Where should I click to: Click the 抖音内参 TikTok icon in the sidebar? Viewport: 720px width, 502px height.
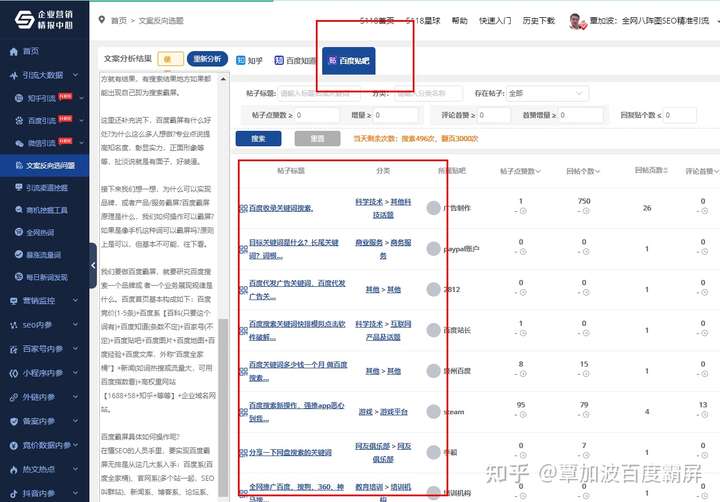(x=14, y=494)
